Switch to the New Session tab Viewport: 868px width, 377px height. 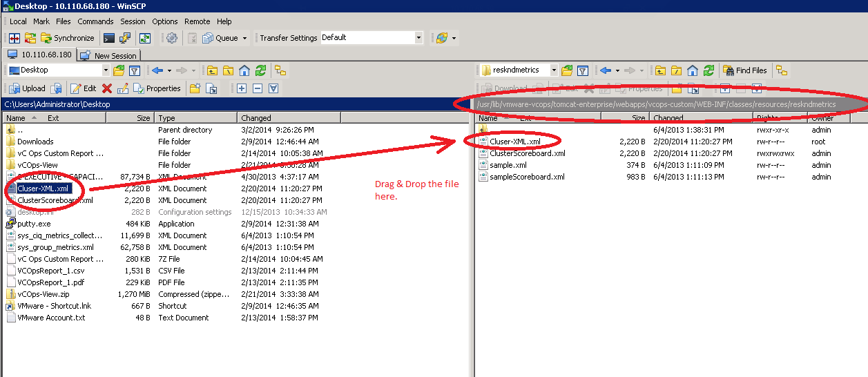[x=110, y=55]
